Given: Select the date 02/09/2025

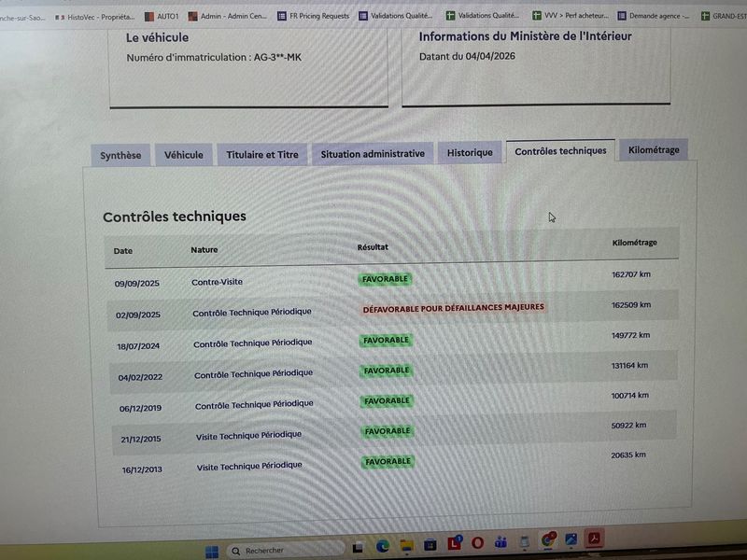Looking at the screenshot, I should 137,315.
